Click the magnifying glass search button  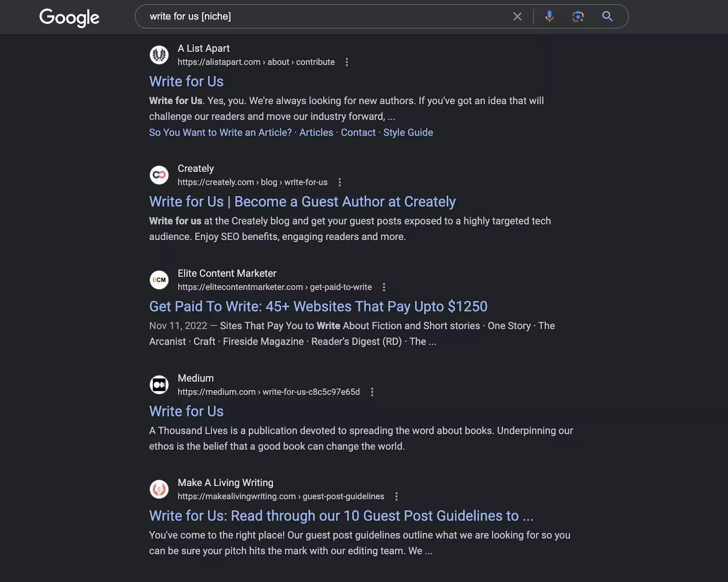click(x=607, y=16)
